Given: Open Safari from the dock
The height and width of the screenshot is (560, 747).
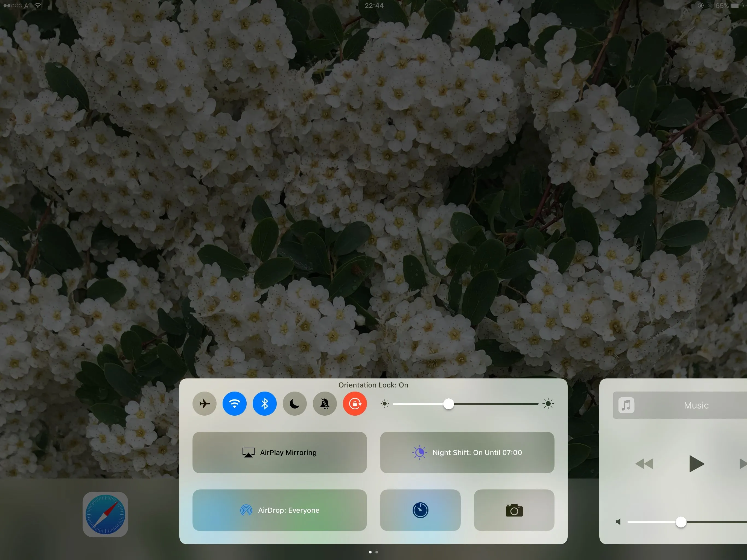Looking at the screenshot, I should click(x=105, y=514).
